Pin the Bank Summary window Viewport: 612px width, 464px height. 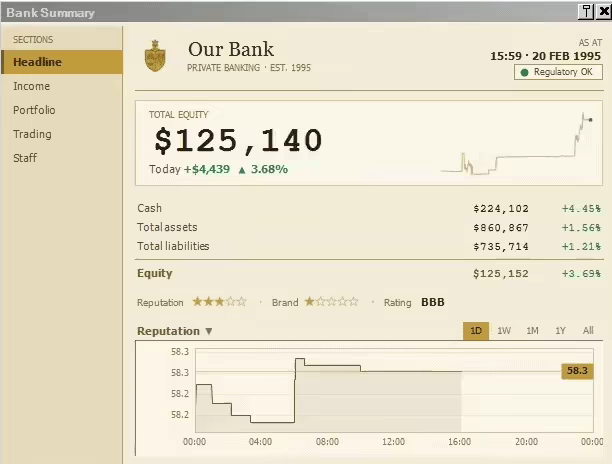pyautogui.click(x=586, y=12)
